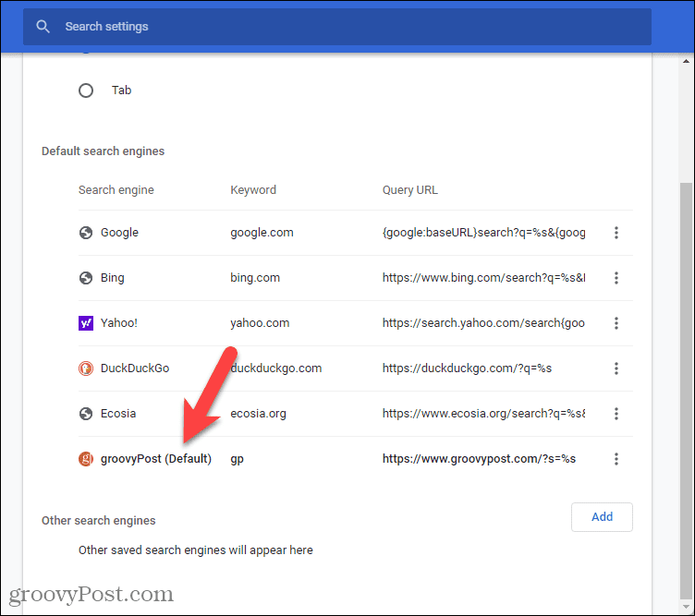The image size is (695, 616).
Task: Click the yahoo.com keyword
Action: (x=260, y=323)
